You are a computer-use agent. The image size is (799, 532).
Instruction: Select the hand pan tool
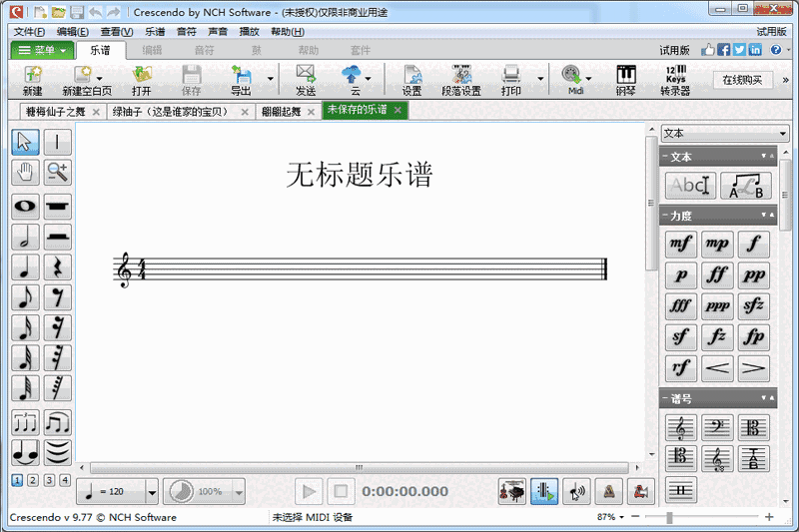25,172
